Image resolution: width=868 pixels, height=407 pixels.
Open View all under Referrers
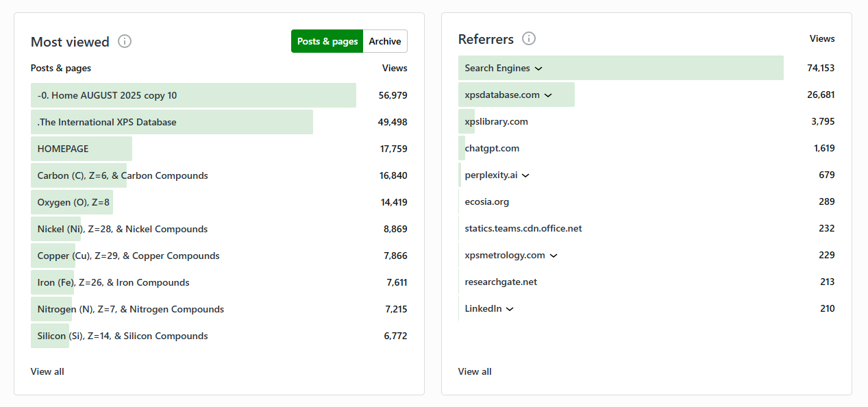coord(475,371)
